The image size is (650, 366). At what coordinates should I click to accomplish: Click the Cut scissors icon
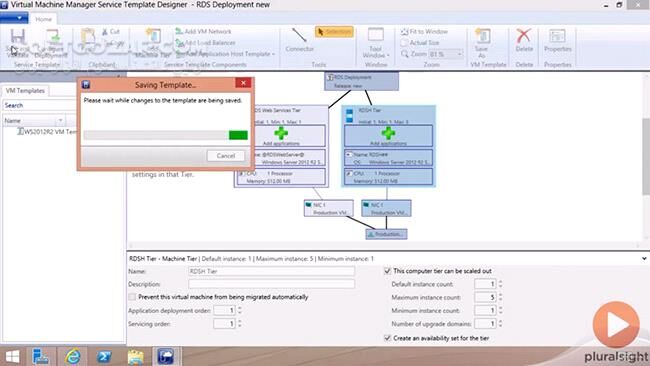click(105, 32)
